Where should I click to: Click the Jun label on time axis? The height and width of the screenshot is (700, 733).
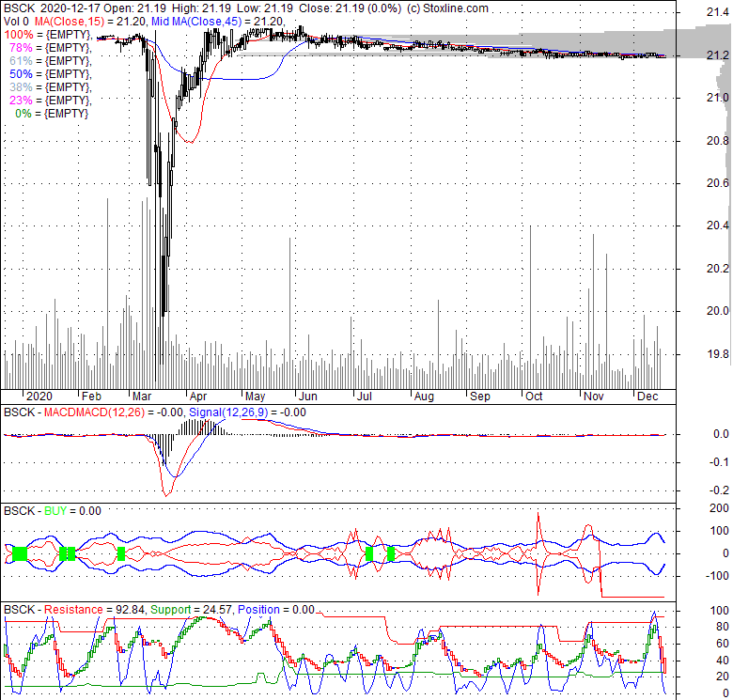pos(308,397)
